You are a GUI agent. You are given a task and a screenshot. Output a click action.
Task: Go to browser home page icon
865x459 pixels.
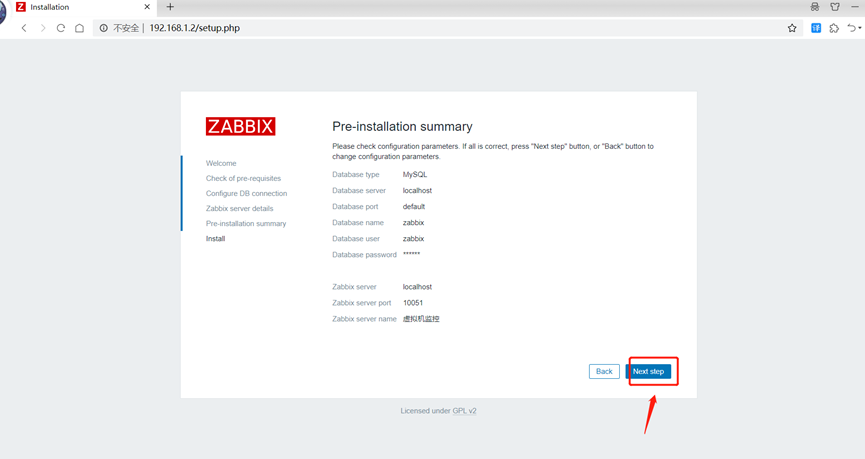coord(79,28)
